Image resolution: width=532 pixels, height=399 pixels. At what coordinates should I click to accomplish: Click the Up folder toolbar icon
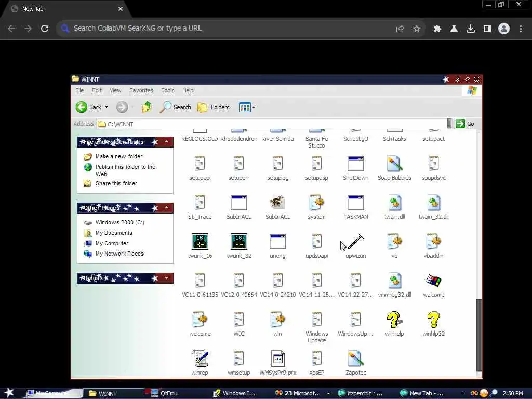click(147, 107)
